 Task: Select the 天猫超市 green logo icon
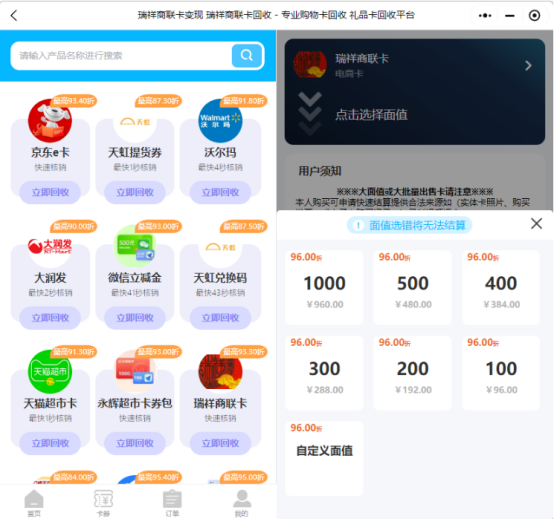point(50,372)
